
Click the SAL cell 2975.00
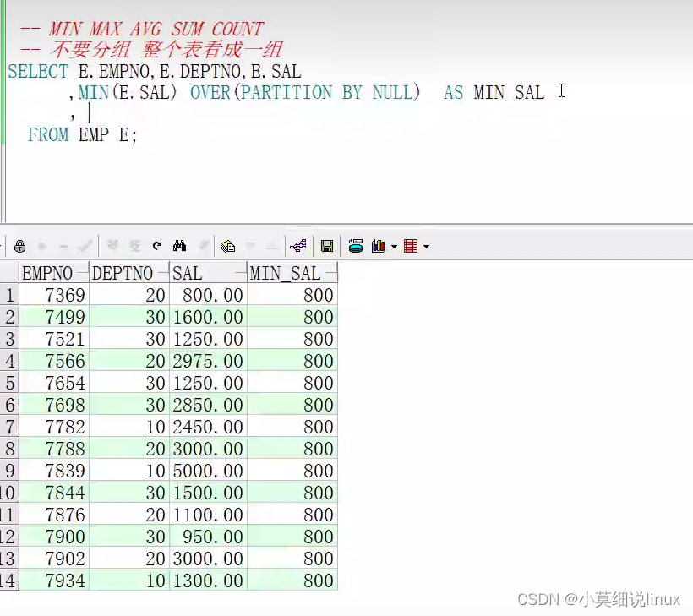[x=208, y=361]
